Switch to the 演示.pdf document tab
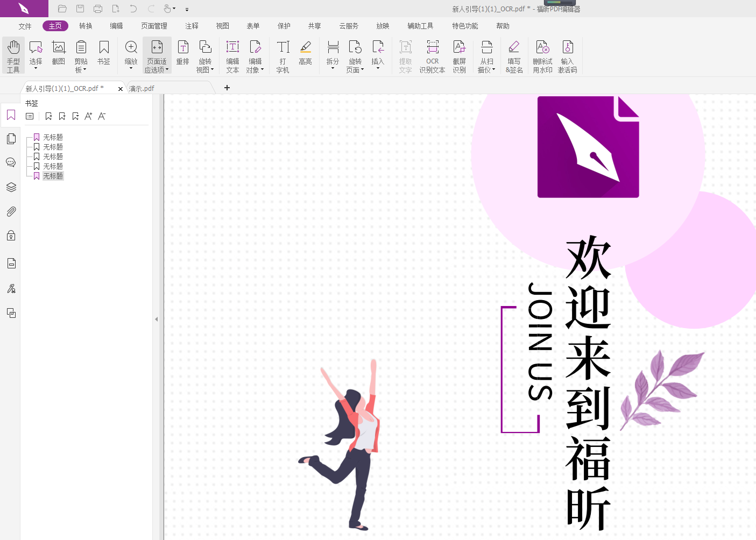756x540 pixels. click(142, 88)
